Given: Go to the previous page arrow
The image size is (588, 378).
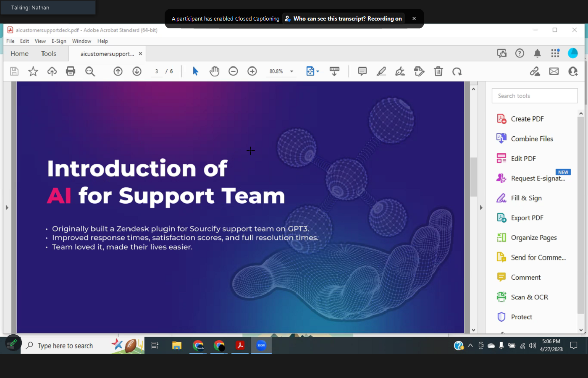Looking at the screenshot, I should tap(118, 71).
